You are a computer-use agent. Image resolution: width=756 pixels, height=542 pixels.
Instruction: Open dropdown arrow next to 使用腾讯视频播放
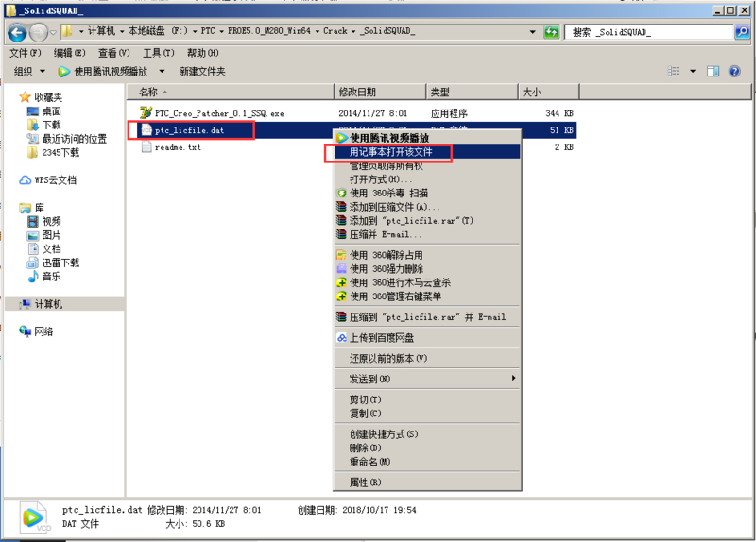pos(162,72)
